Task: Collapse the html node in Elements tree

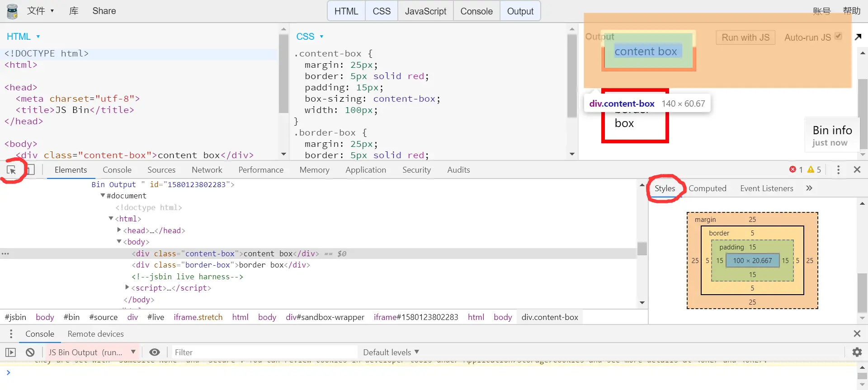Action: tap(111, 219)
